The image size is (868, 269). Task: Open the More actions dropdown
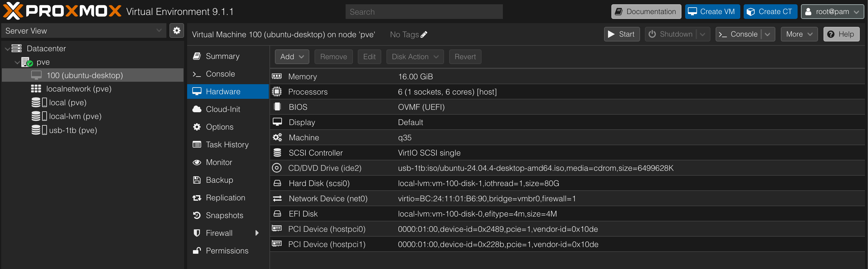click(799, 34)
